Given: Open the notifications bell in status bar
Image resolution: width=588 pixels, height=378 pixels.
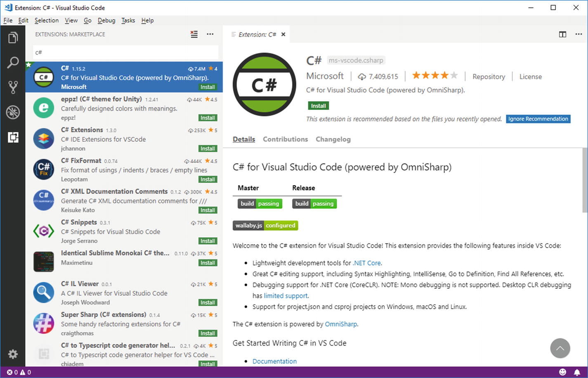Looking at the screenshot, I should [x=577, y=372].
